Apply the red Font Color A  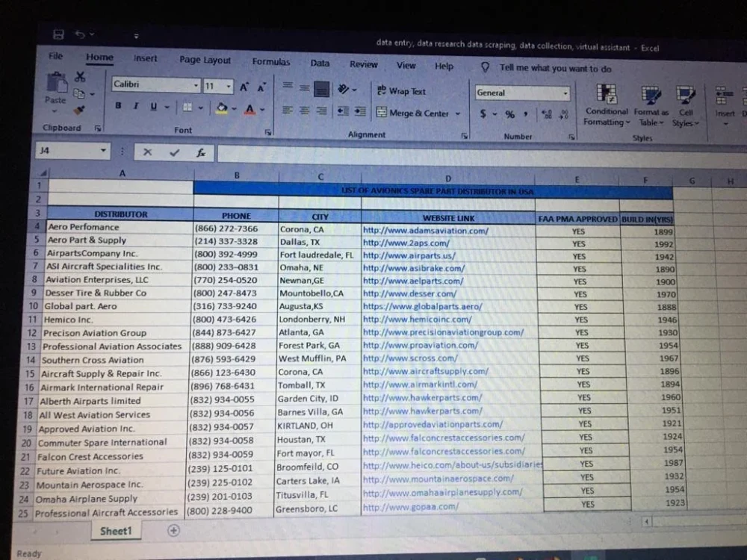[249, 110]
